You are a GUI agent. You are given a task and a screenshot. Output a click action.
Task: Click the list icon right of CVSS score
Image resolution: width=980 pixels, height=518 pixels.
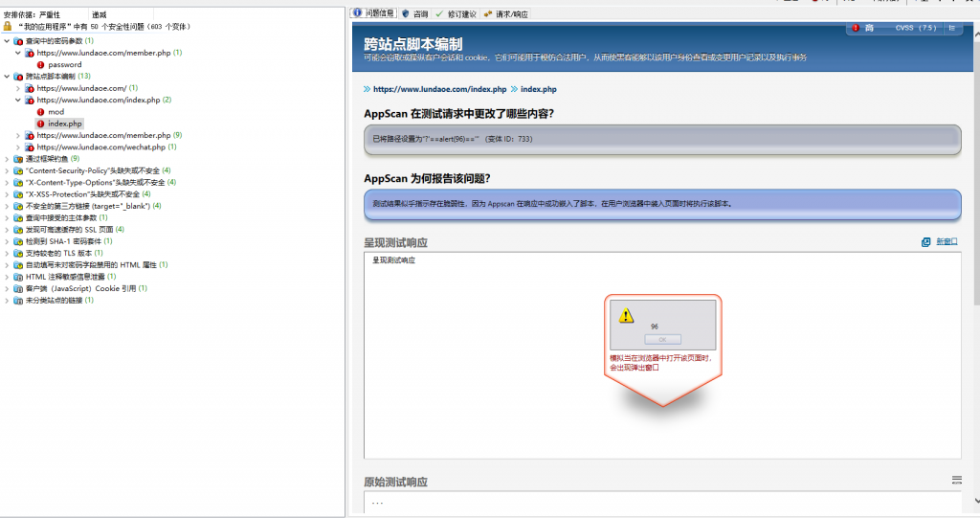pos(952,28)
